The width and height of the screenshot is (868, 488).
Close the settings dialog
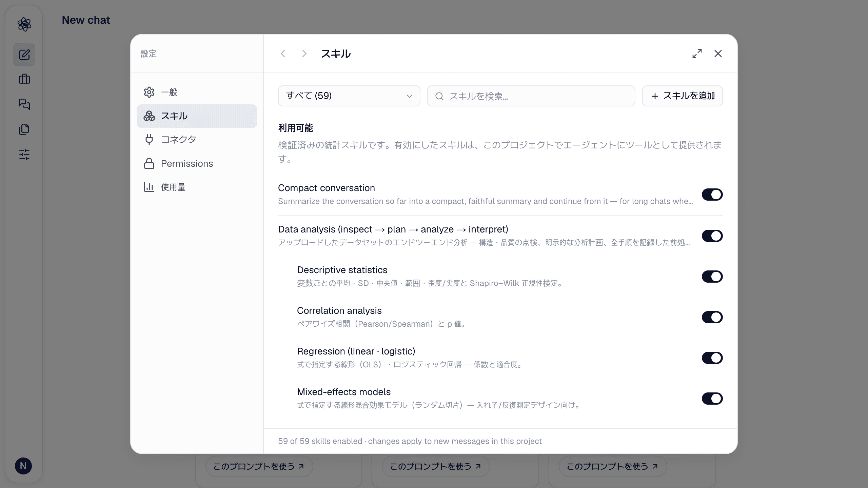pos(718,54)
